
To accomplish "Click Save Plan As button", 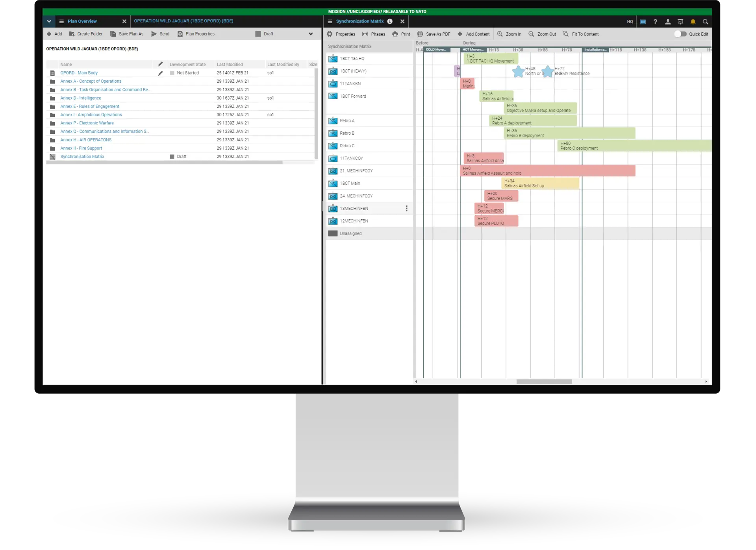I will 131,33.
